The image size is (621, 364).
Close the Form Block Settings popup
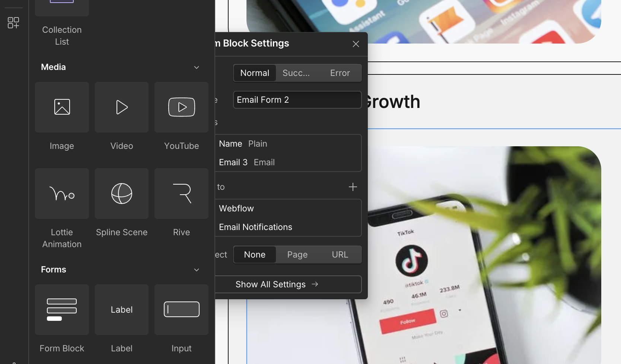pyautogui.click(x=356, y=44)
